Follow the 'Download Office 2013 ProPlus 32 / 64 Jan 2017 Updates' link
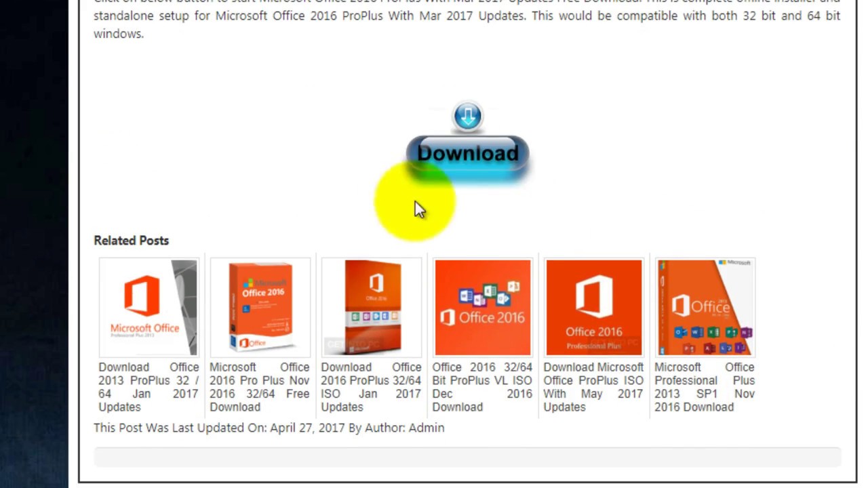The height and width of the screenshot is (488, 868). pos(149,387)
